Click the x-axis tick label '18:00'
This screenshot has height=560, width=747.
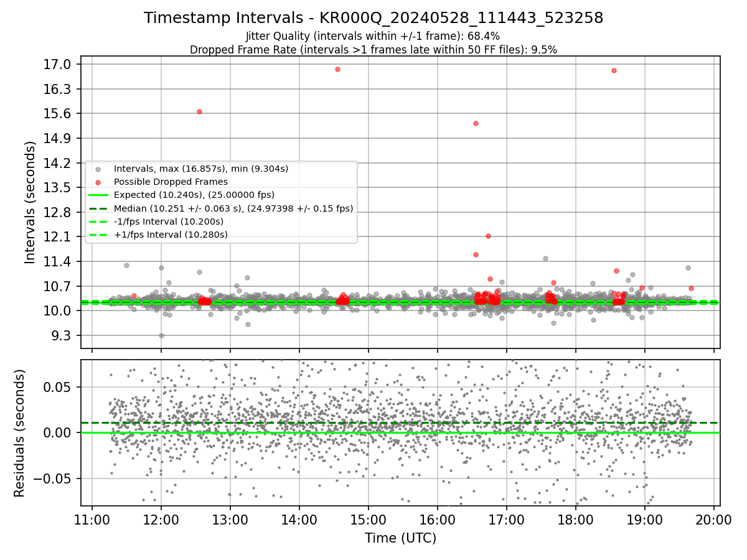coord(575,519)
